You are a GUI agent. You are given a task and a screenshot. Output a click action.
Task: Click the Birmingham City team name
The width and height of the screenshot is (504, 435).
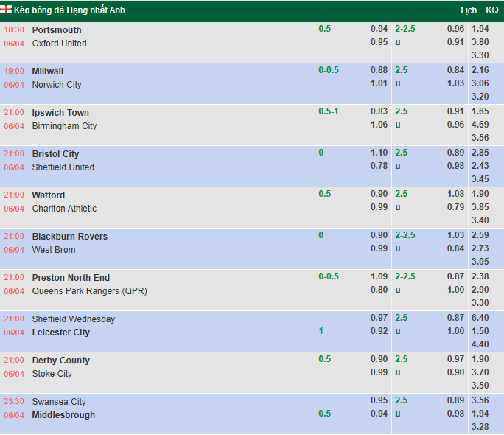(x=64, y=126)
